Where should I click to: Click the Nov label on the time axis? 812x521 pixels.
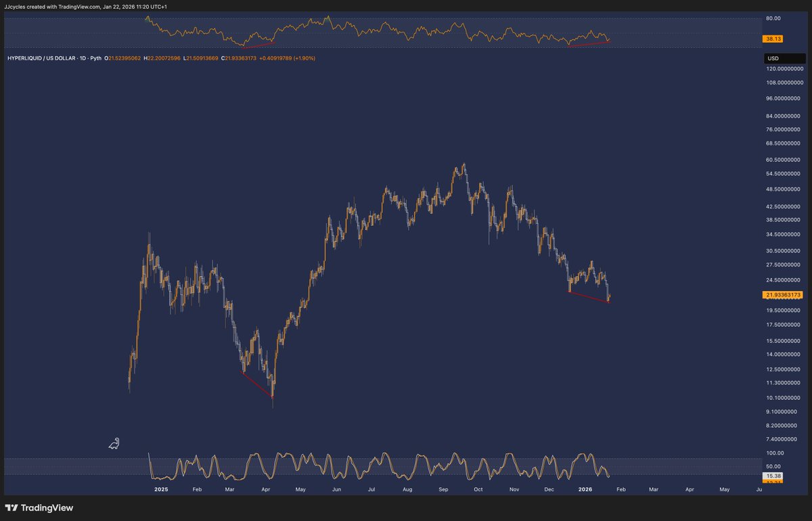coord(514,489)
